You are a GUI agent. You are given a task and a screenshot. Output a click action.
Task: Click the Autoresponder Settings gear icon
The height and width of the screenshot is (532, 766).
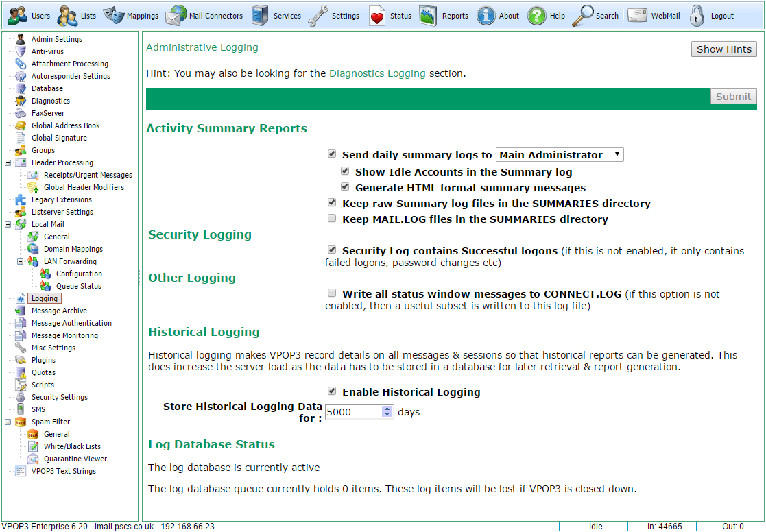click(x=21, y=76)
